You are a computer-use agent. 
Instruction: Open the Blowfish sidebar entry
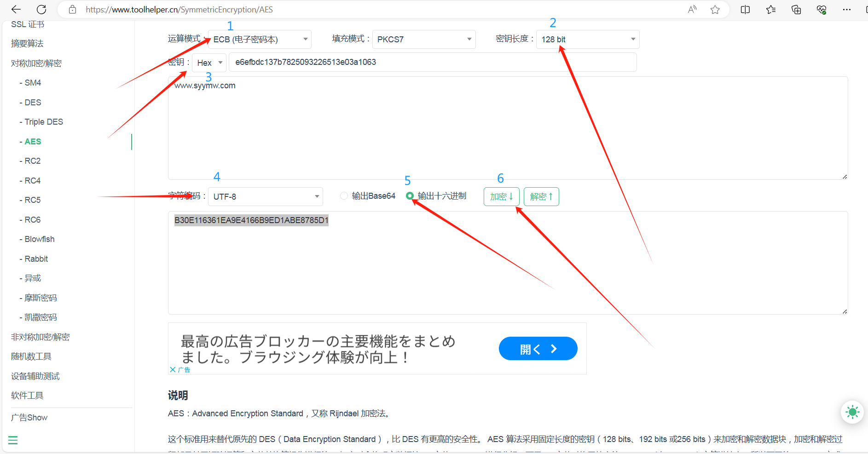(x=37, y=239)
